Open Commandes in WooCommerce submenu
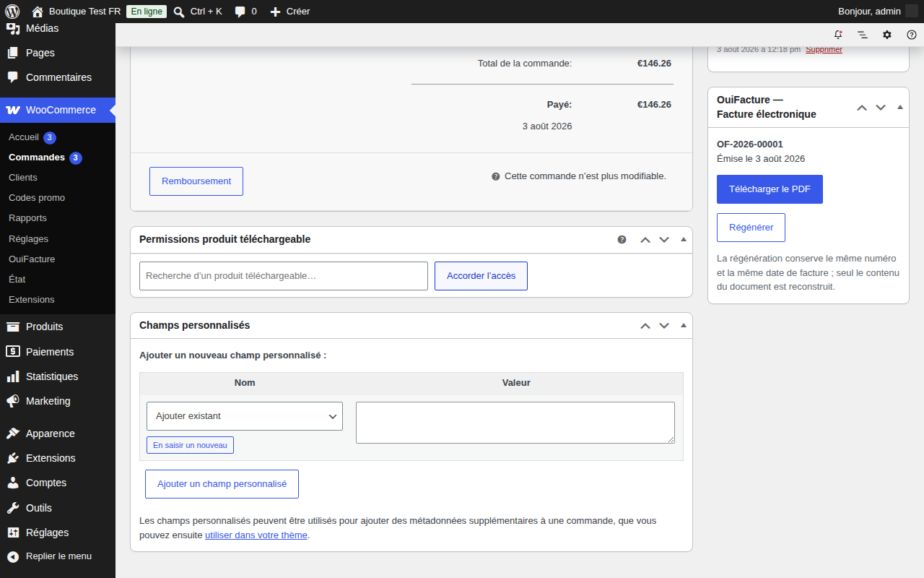This screenshot has height=578, width=924. coord(37,158)
